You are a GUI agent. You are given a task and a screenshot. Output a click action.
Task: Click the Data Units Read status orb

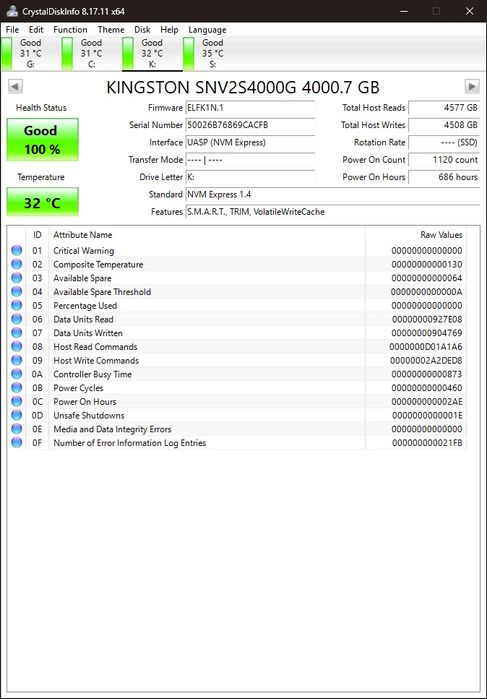click(x=17, y=319)
